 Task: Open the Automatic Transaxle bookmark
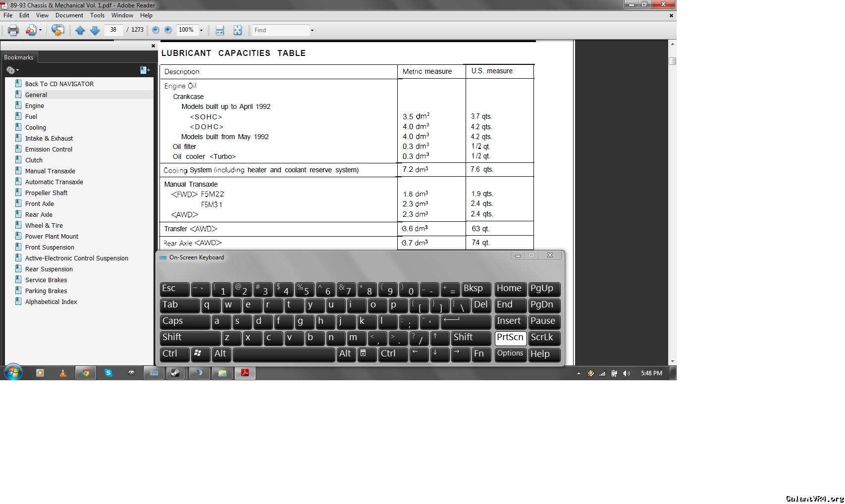[x=54, y=182]
